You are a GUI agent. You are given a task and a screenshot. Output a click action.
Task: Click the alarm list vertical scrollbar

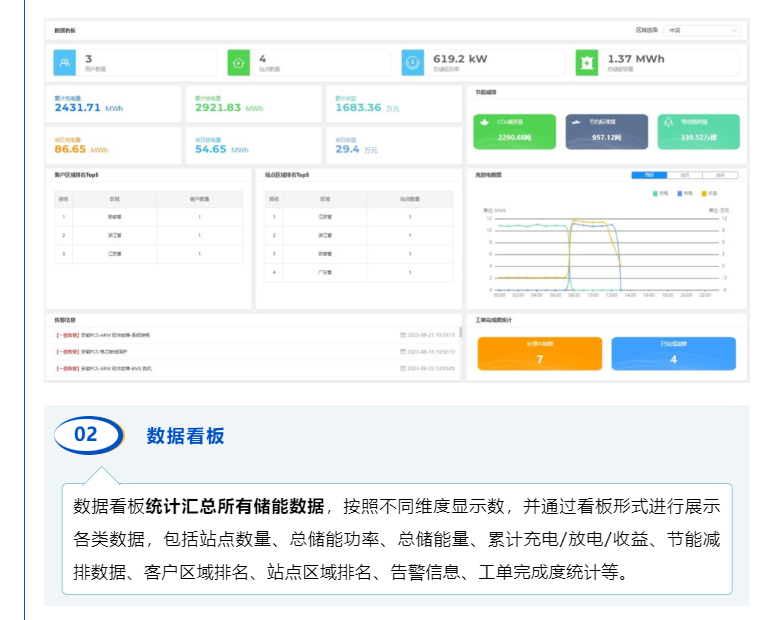click(460, 333)
